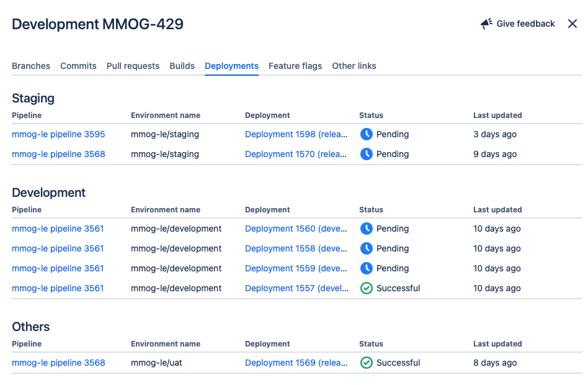Click Pending clock icon for Deployment 1570
The height and width of the screenshot is (385, 588).
[x=367, y=154]
